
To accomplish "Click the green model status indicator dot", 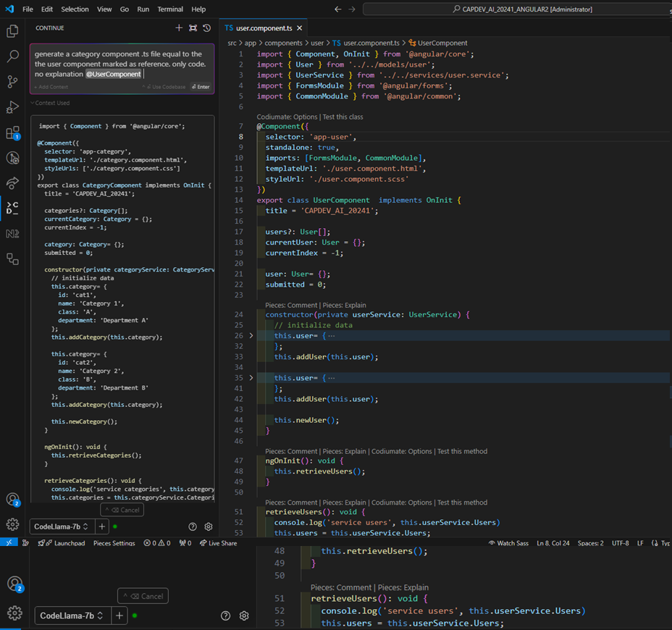I will [x=116, y=526].
